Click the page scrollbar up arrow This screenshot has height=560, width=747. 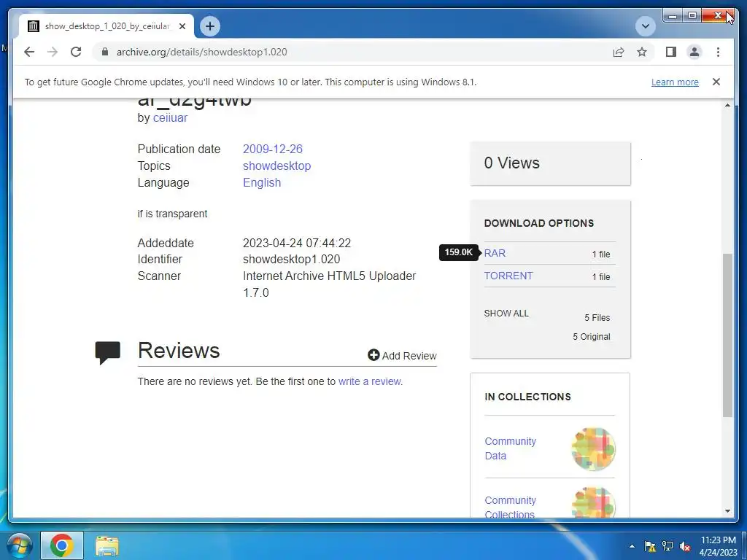[727, 105]
